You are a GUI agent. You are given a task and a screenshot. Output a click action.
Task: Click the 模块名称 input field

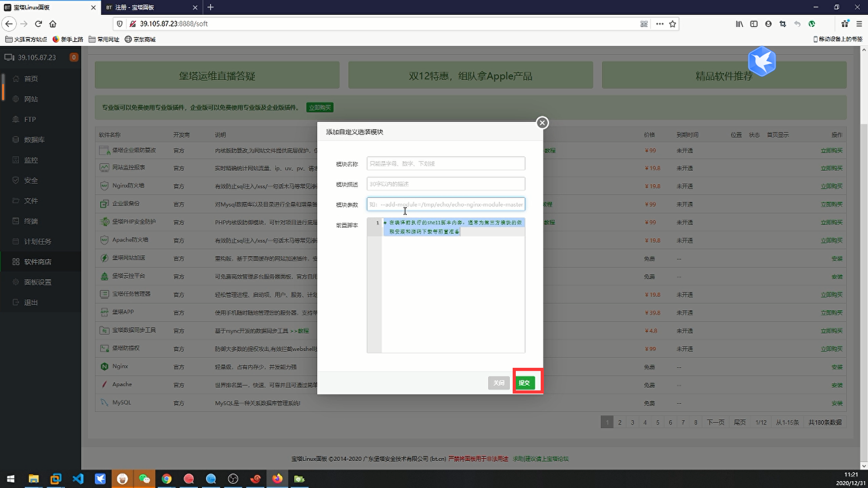pyautogui.click(x=445, y=164)
